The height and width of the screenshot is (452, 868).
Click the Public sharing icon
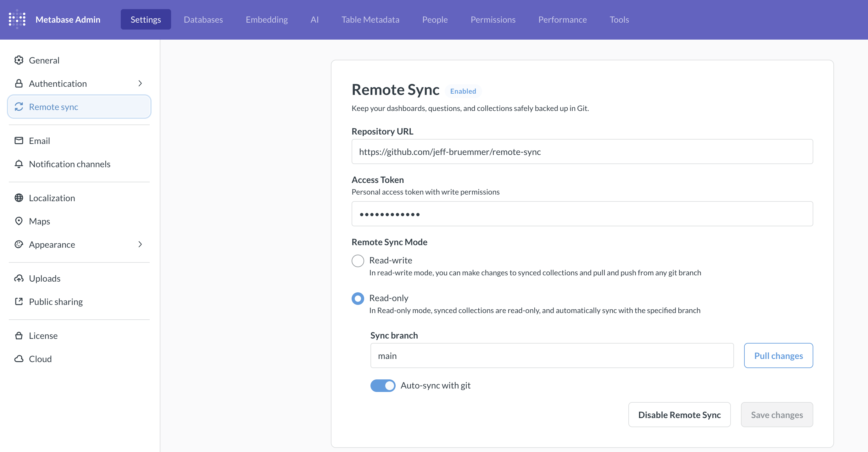point(19,302)
